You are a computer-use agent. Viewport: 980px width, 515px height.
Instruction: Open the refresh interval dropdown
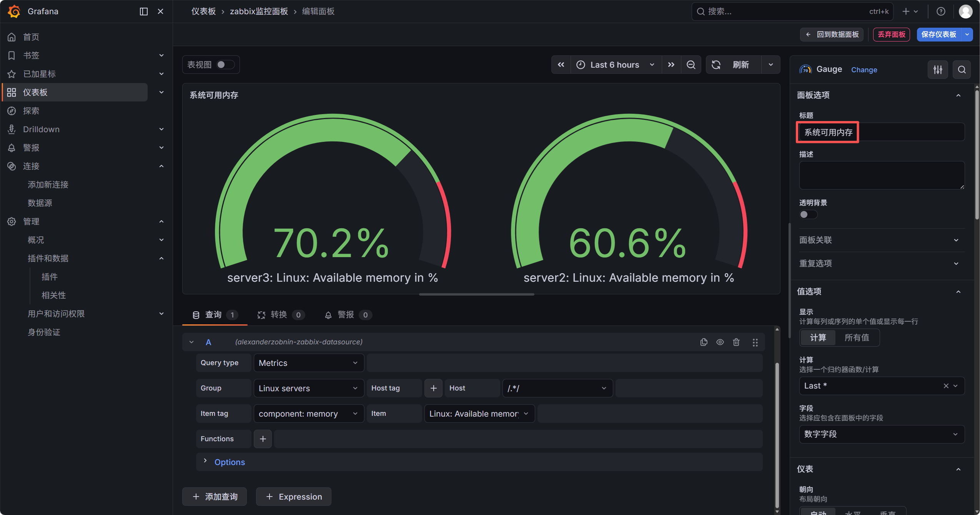pyautogui.click(x=770, y=65)
